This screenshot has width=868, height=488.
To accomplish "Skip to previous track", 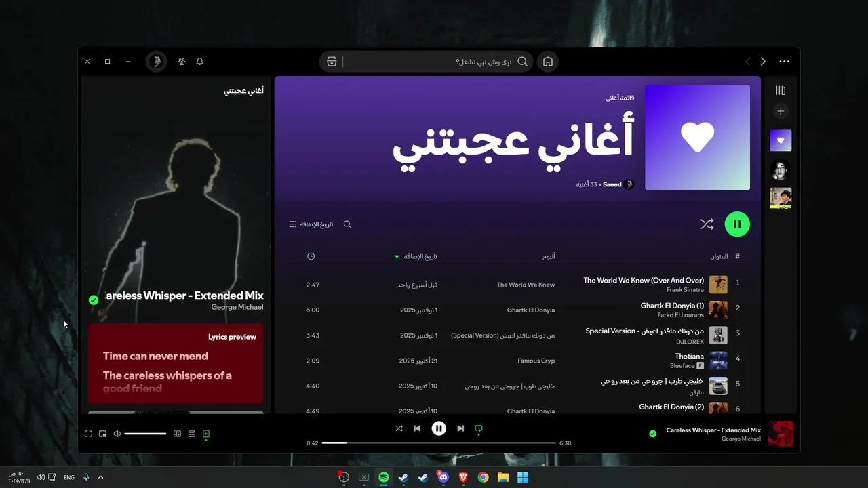I will click(417, 428).
